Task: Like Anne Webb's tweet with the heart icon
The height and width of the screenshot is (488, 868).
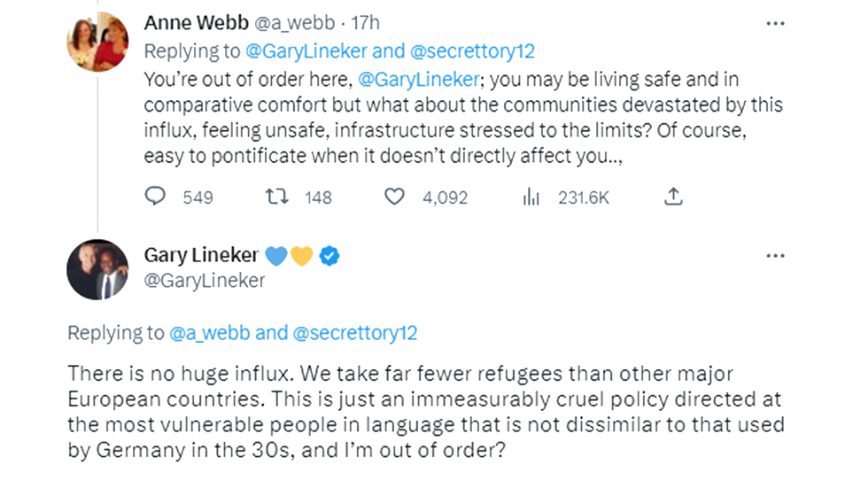Action: tap(394, 197)
